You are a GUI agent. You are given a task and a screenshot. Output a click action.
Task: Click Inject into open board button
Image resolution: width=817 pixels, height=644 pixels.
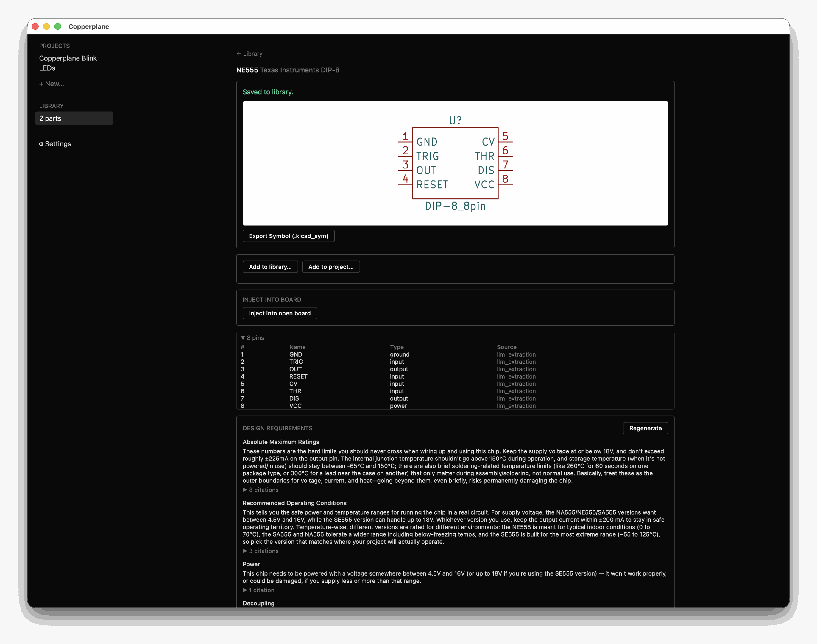[x=280, y=313]
